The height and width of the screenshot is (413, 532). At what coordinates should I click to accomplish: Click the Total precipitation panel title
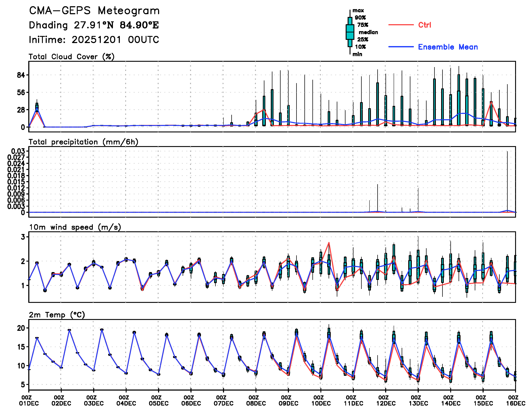coord(83,142)
